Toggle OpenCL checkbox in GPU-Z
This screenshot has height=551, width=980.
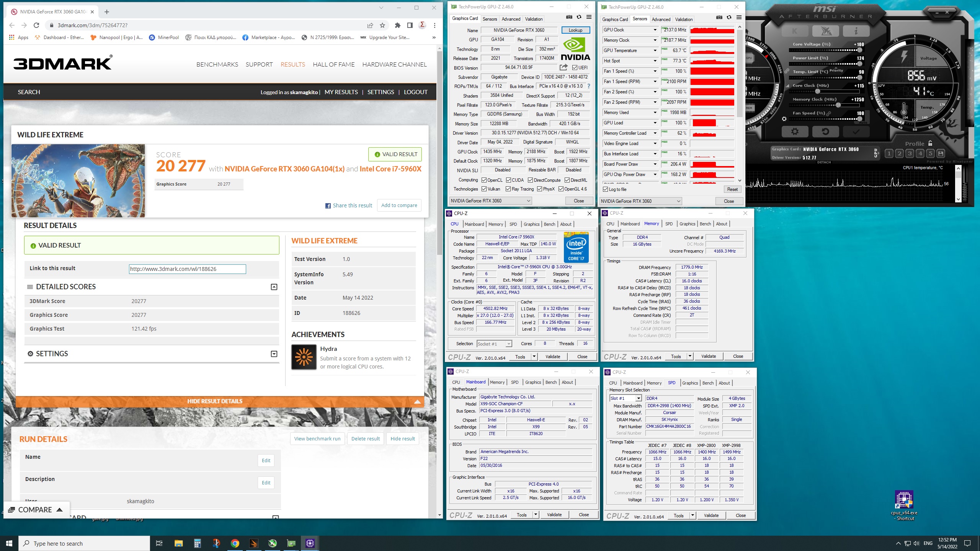(484, 180)
